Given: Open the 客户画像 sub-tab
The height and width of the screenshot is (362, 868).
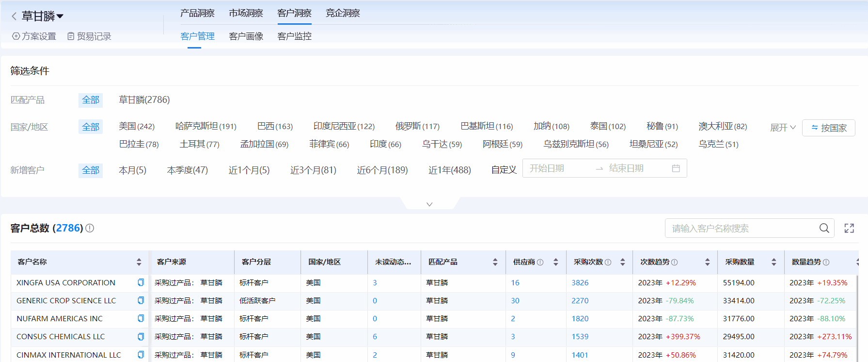Looking at the screenshot, I should point(246,36).
